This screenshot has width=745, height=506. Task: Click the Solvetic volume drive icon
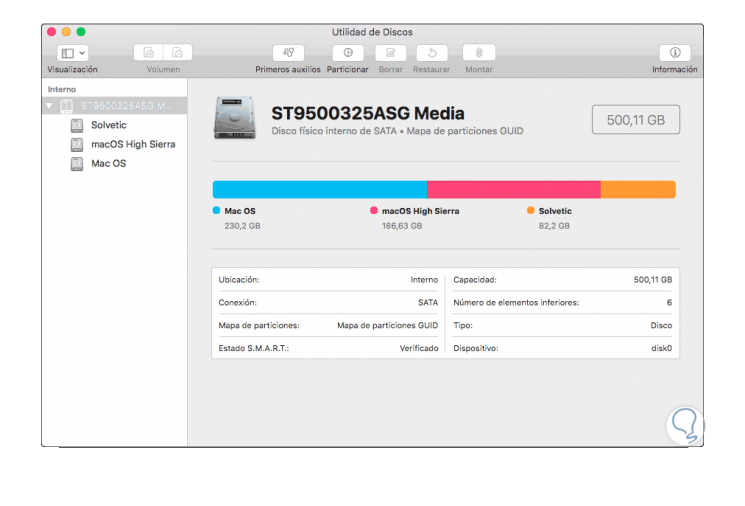(x=76, y=125)
